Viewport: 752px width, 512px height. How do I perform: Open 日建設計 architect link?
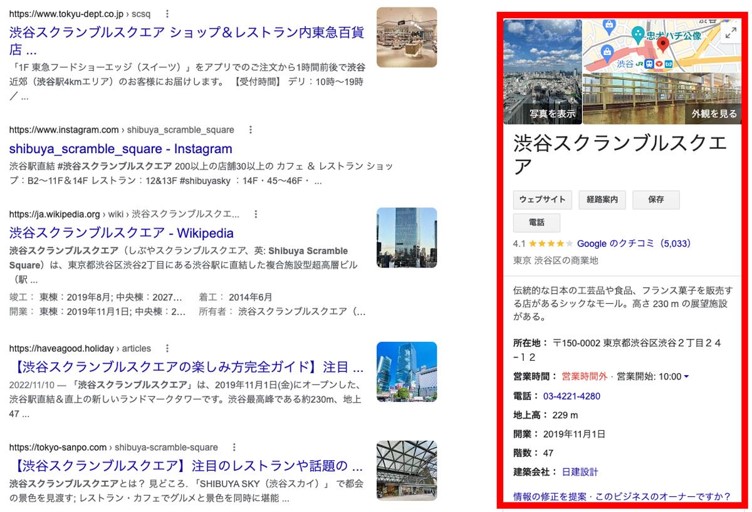[580, 472]
